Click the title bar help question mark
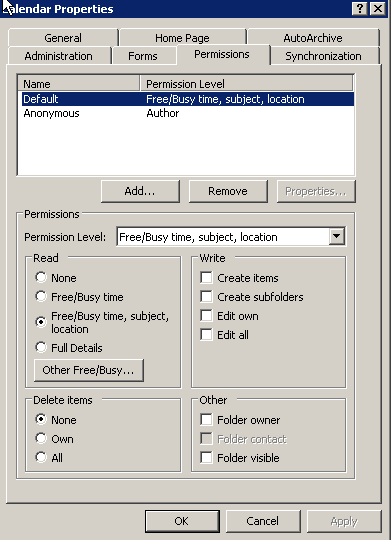The width and height of the screenshot is (391, 540). [360, 8]
